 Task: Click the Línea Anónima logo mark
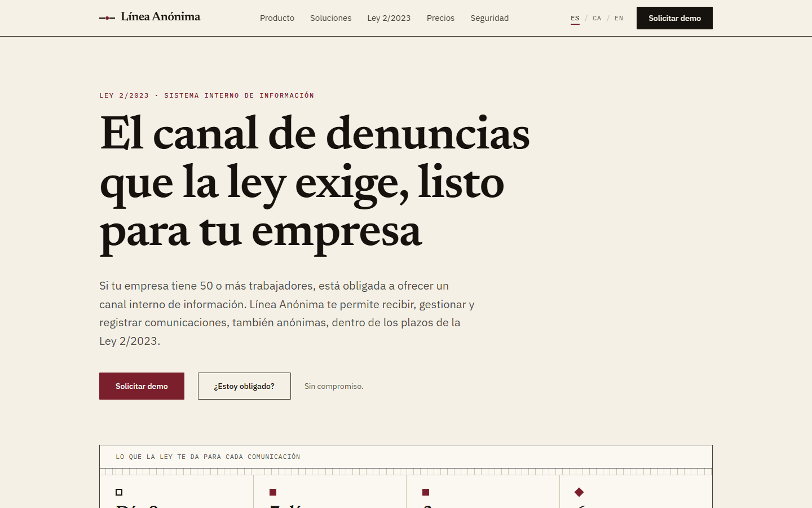[107, 18]
